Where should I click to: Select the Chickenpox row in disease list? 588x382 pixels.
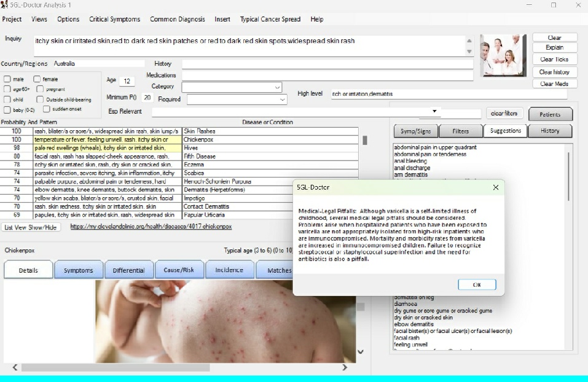coord(179,139)
